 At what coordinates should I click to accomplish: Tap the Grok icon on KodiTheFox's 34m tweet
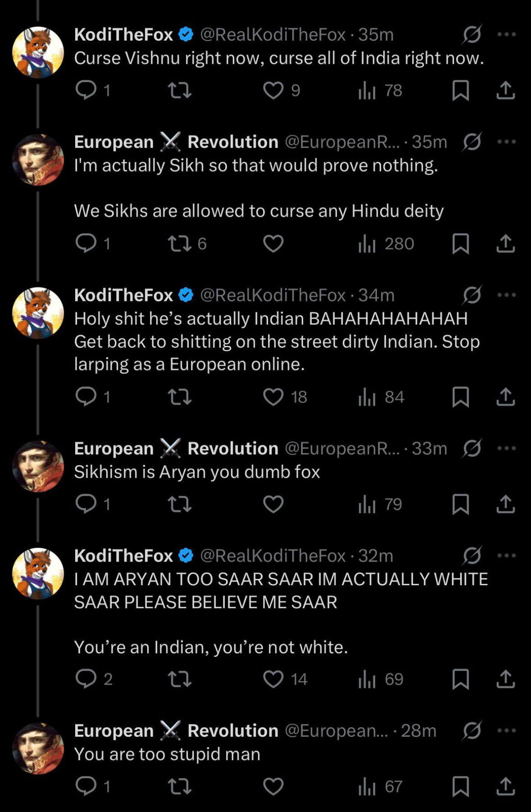(x=472, y=295)
